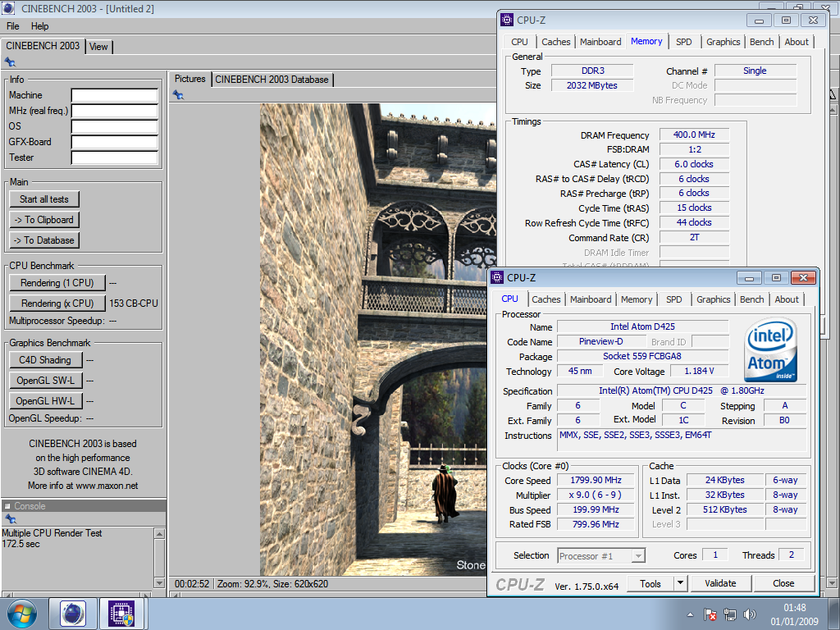The height and width of the screenshot is (630, 840).
Task: Click the CINEBENCH 2003 title bar app icon
Action: [x=8, y=8]
